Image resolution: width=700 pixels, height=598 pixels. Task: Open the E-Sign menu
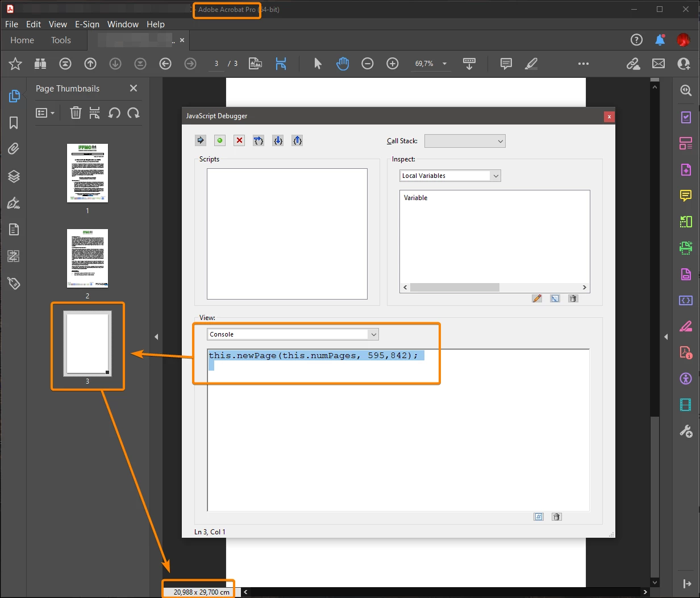coord(87,24)
